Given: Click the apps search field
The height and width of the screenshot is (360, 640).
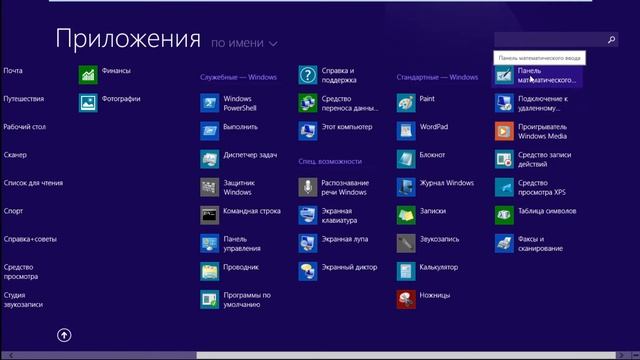Looking at the screenshot, I should click(556, 40).
